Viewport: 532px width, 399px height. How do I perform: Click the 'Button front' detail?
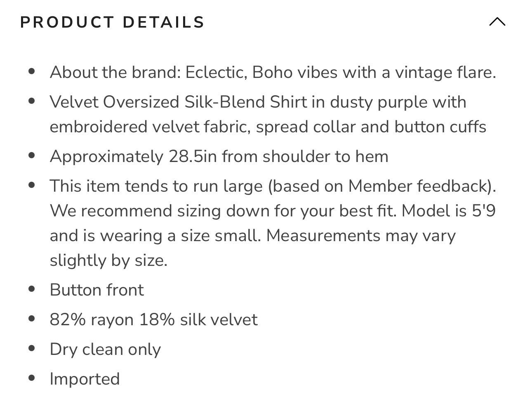(x=97, y=290)
